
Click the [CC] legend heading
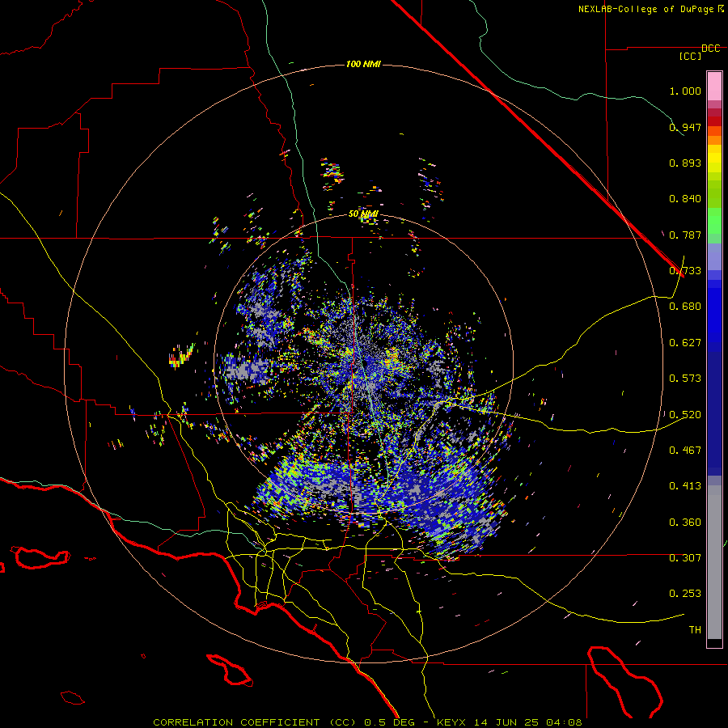click(691, 56)
